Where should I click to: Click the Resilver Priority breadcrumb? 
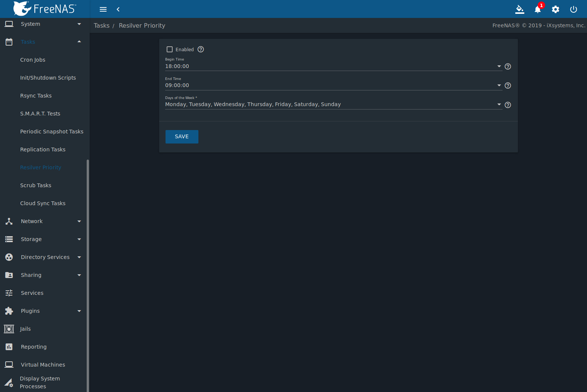[x=142, y=25]
